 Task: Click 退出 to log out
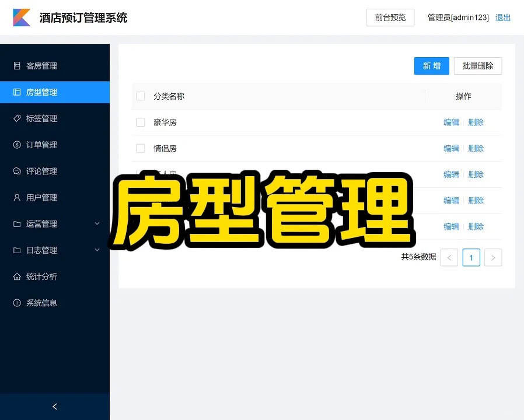click(x=502, y=17)
